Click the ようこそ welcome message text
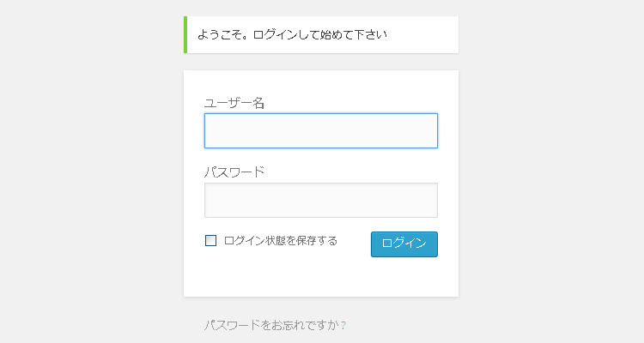Viewport: 644px width, 343px height. (292, 35)
